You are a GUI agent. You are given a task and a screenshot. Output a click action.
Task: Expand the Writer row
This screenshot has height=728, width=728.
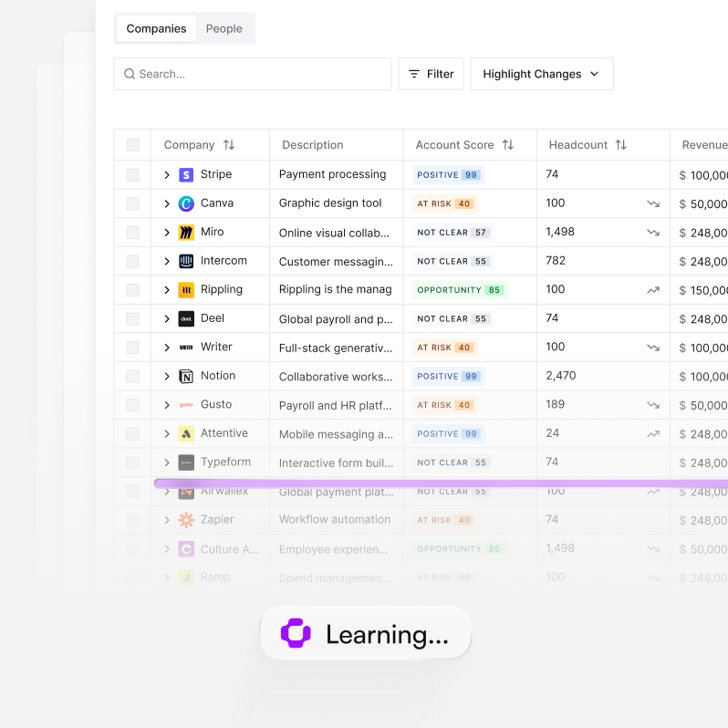(167, 348)
